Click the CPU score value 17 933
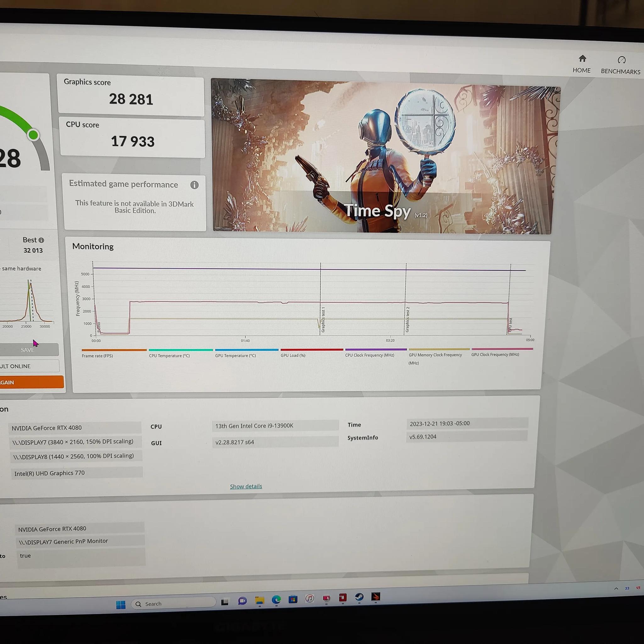The height and width of the screenshot is (644, 644). (x=133, y=141)
